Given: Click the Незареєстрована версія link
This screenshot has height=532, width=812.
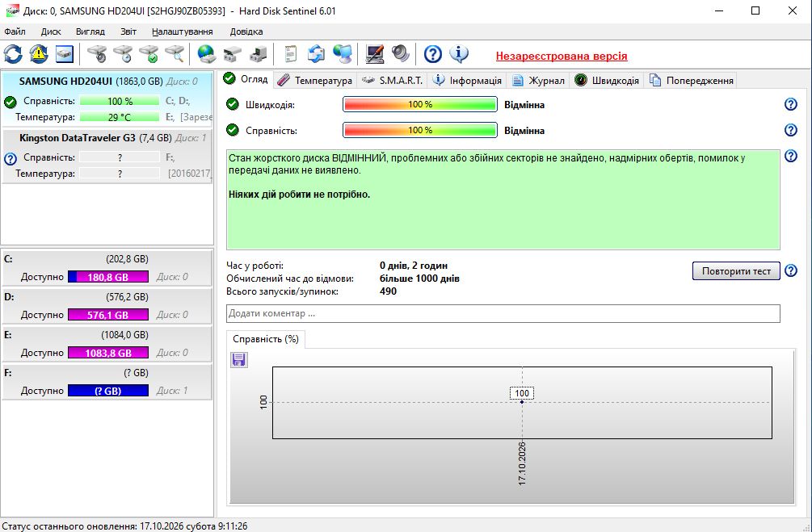Looking at the screenshot, I should (x=562, y=56).
